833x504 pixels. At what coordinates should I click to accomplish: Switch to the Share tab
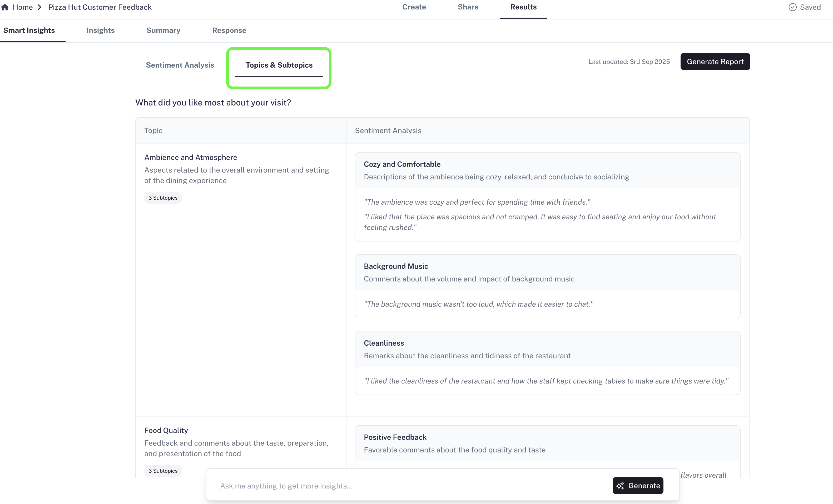(468, 7)
